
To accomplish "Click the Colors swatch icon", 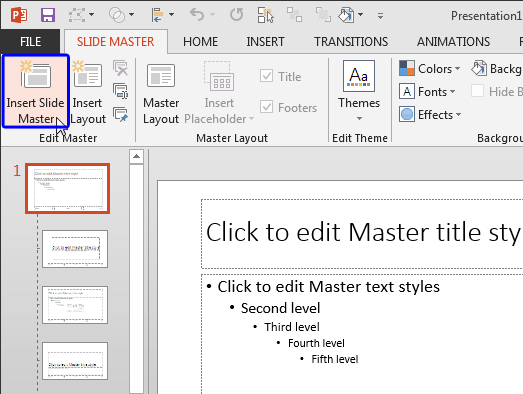I will click(407, 68).
